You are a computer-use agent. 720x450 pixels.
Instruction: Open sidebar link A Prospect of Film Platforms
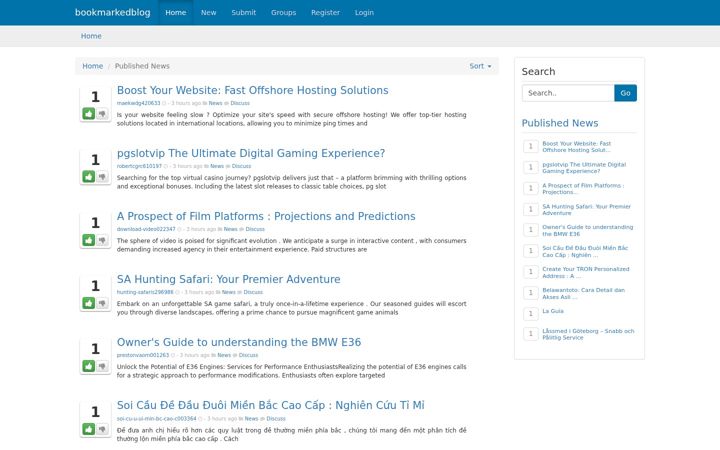[x=583, y=189]
